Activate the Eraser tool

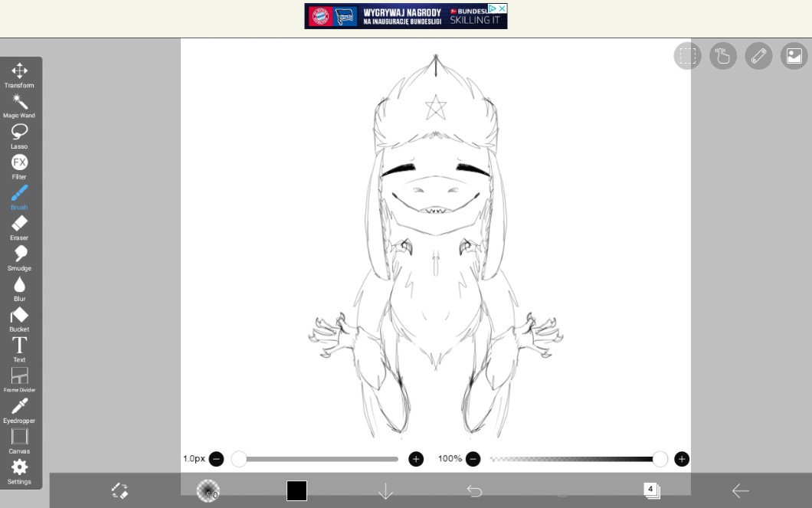pyautogui.click(x=19, y=228)
